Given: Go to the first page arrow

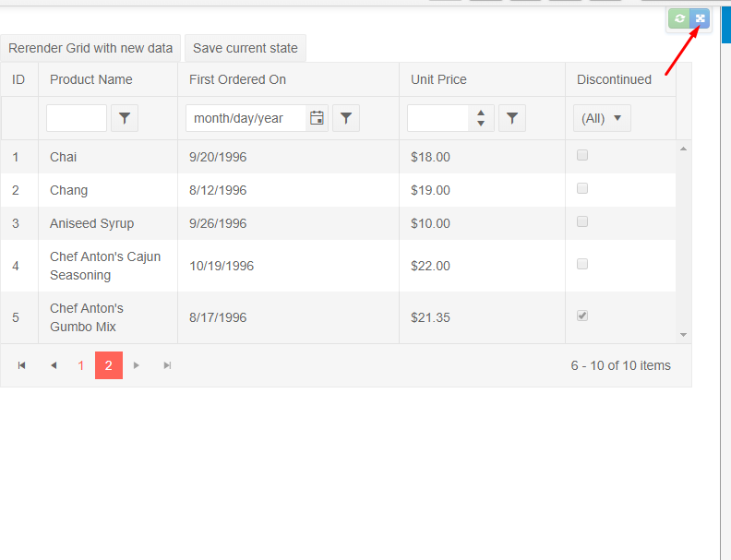Looking at the screenshot, I should [22, 366].
